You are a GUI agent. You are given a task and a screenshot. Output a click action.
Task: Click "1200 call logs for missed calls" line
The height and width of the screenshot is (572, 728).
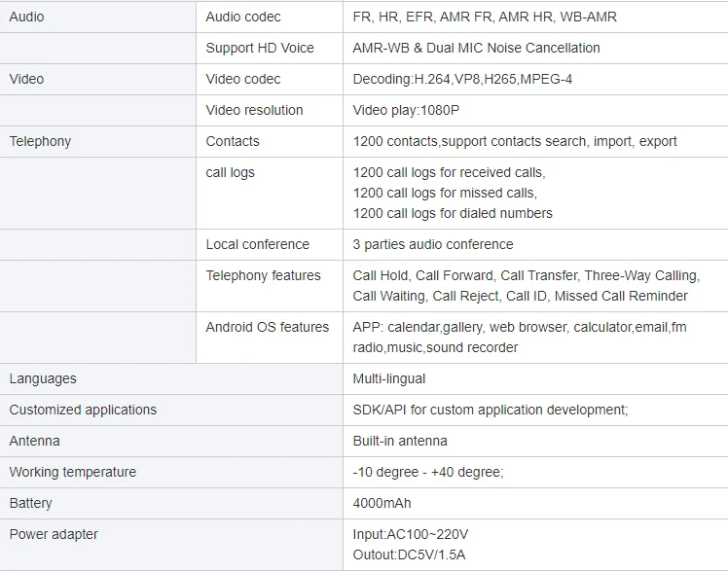tap(444, 193)
